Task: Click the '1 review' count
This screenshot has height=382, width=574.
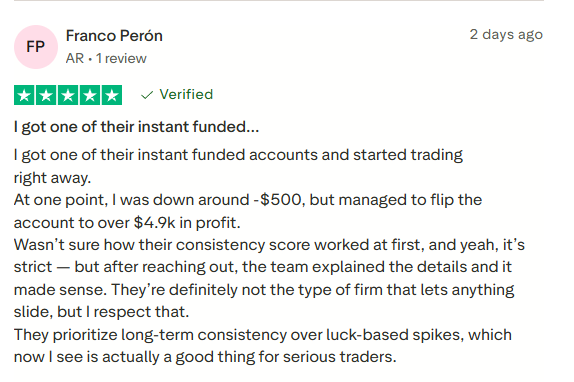Action: pos(121,59)
